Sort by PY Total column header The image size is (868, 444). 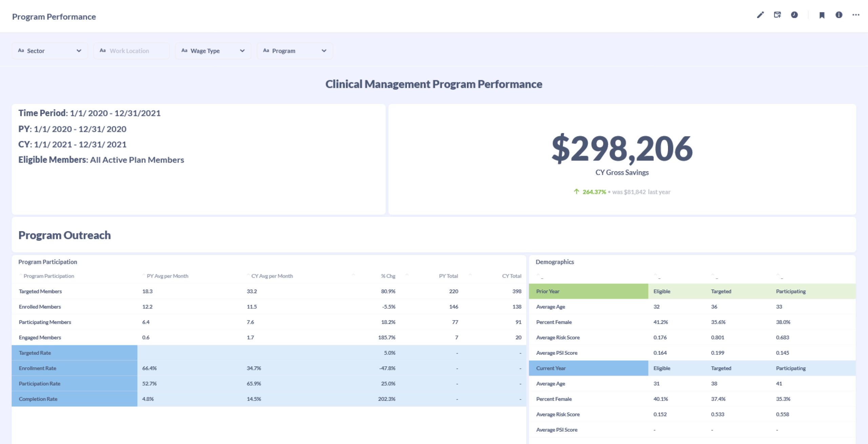tap(448, 276)
